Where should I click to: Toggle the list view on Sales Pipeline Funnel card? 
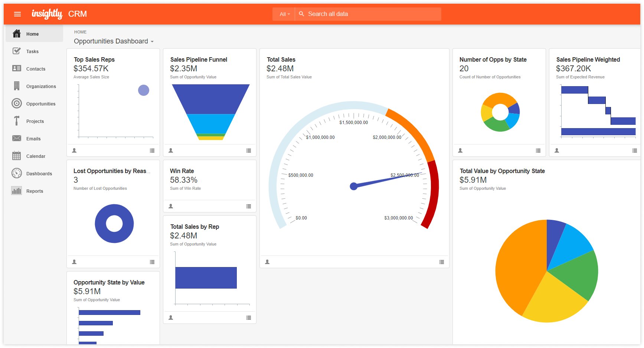(249, 150)
